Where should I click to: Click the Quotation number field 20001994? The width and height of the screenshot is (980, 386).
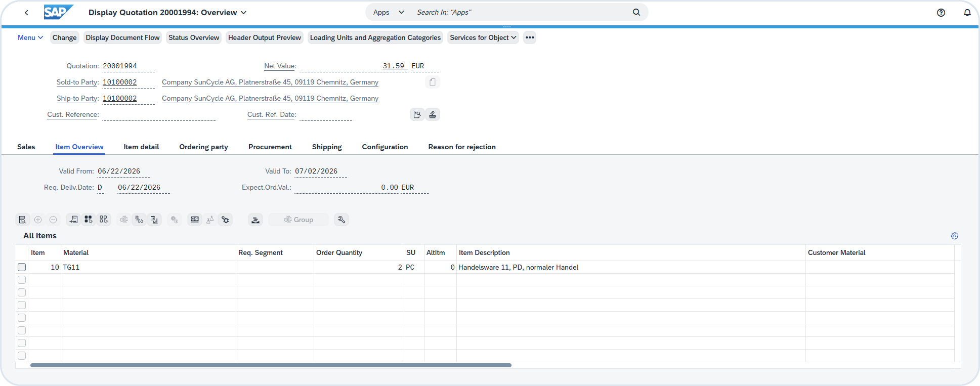pos(129,66)
